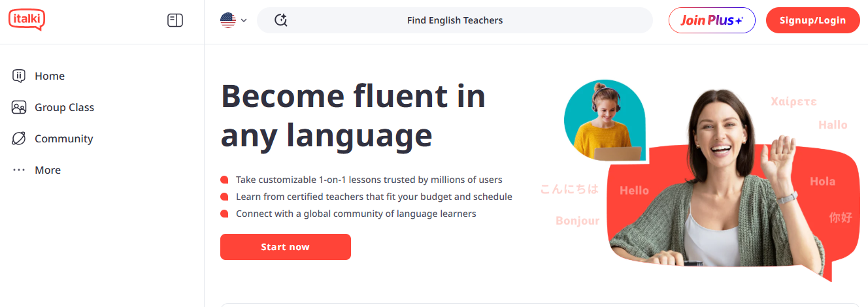Click the italki logo

pyautogui.click(x=27, y=20)
